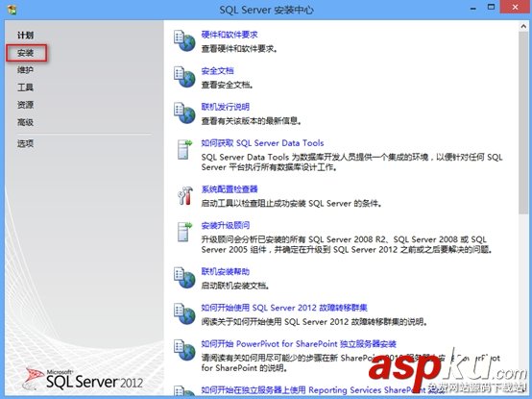The width and height of the screenshot is (532, 399).
Task: Select 高级 in the left navigation
Action: [x=25, y=122]
